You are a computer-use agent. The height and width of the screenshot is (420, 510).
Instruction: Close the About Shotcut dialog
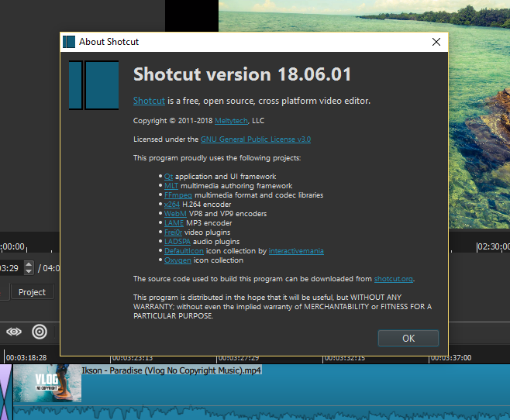click(436, 42)
